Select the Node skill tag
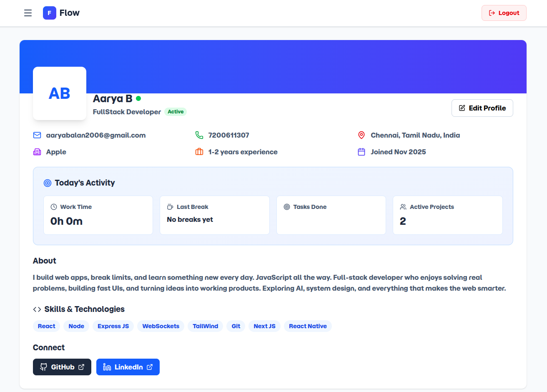Screen dimensions: 547x392 tap(76, 326)
